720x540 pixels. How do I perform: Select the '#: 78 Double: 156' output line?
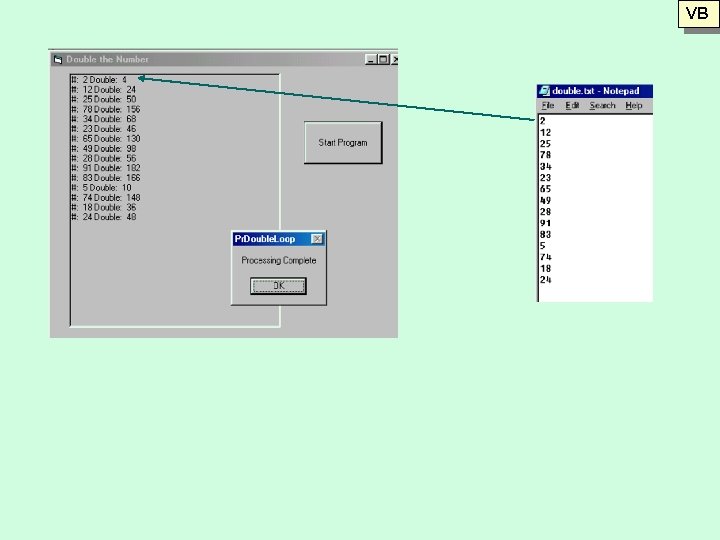click(x=106, y=109)
